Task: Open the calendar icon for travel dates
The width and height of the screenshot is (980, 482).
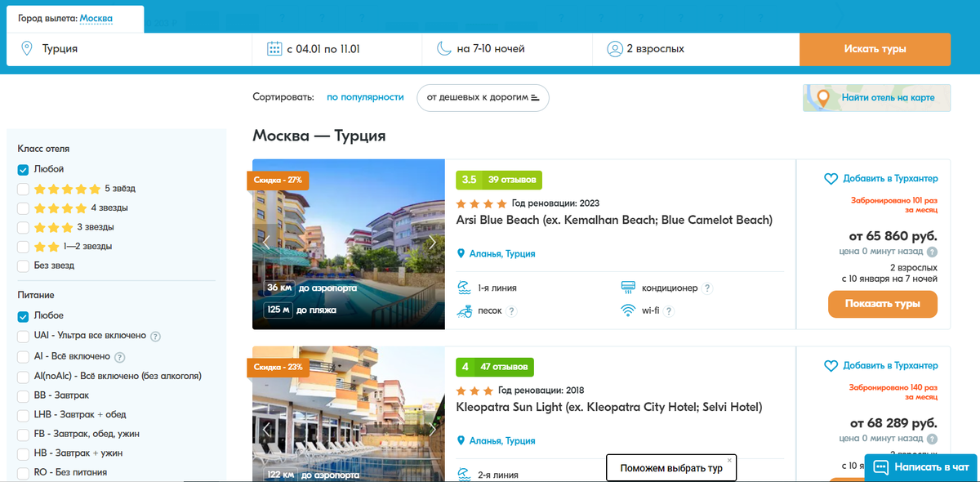Action: coord(274,49)
